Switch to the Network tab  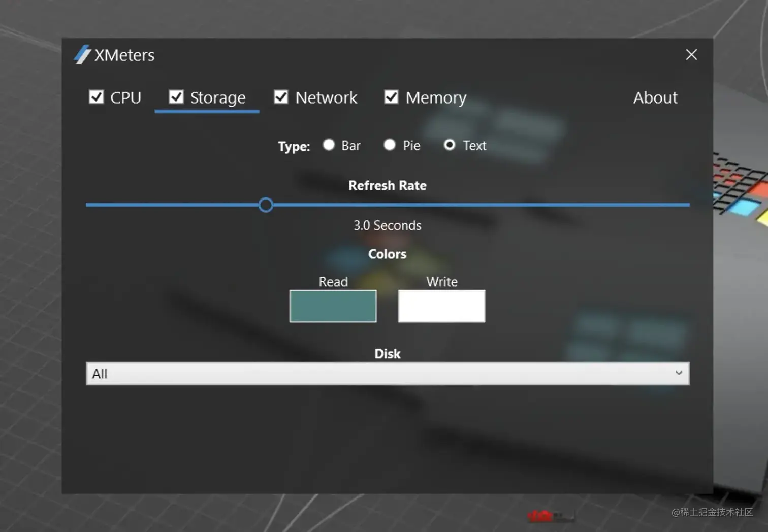326,97
